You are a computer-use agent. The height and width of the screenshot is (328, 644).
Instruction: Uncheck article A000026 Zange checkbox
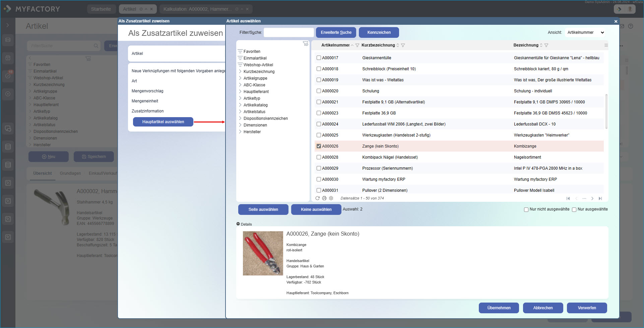pyautogui.click(x=319, y=146)
